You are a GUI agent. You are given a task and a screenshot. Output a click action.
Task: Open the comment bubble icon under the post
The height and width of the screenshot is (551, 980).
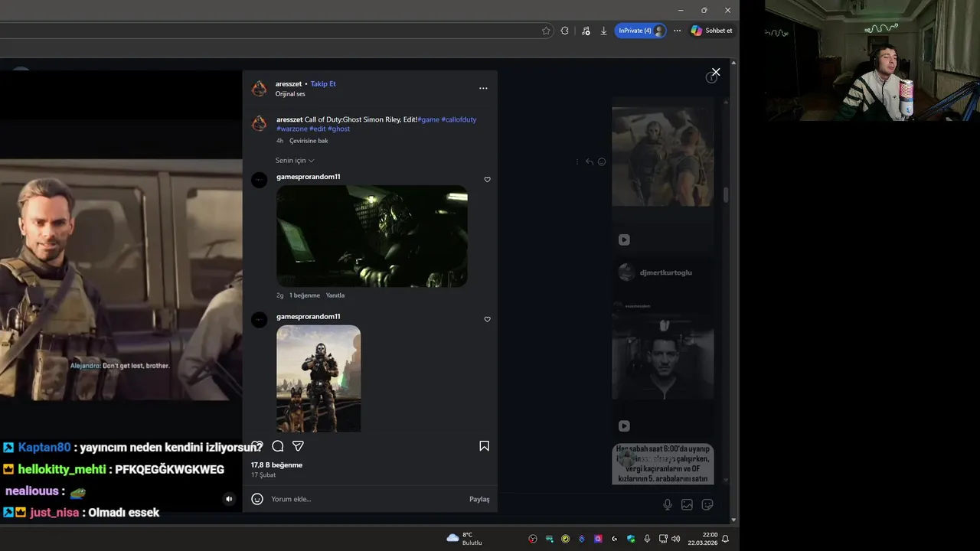[278, 446]
